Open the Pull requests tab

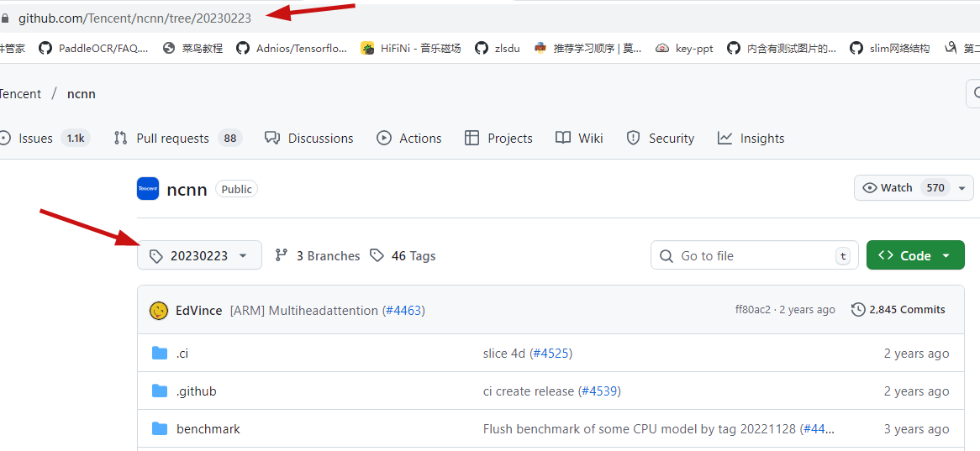click(178, 138)
